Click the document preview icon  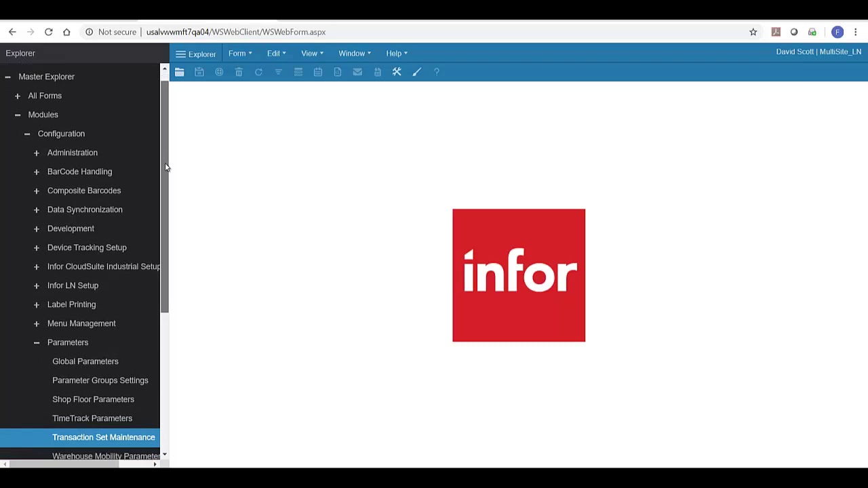[338, 72]
